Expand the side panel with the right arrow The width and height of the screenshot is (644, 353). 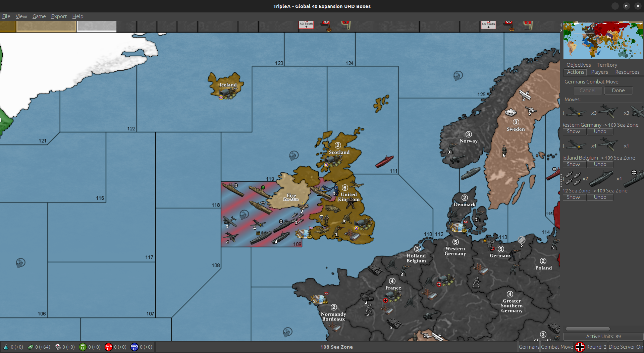(561, 30)
